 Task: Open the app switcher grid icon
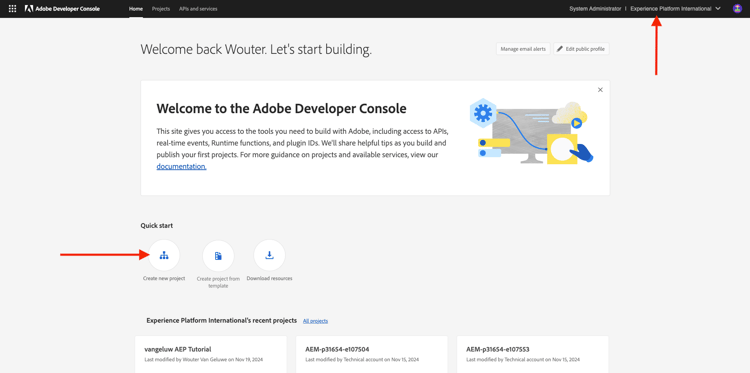(x=12, y=9)
